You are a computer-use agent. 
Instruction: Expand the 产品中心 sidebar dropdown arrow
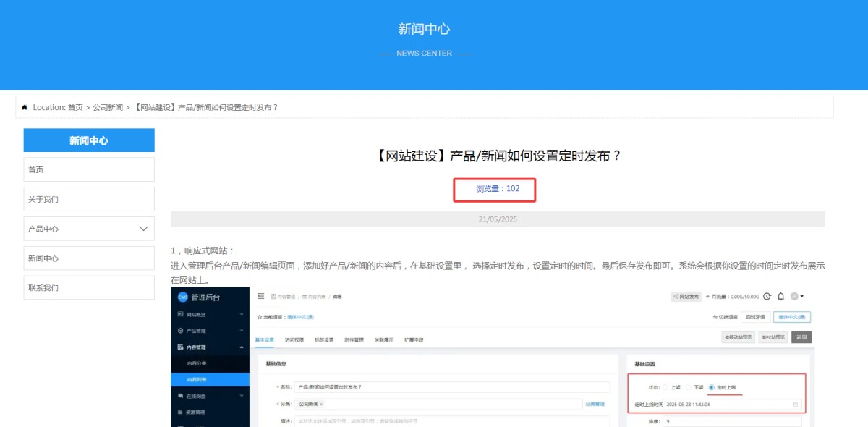click(143, 229)
